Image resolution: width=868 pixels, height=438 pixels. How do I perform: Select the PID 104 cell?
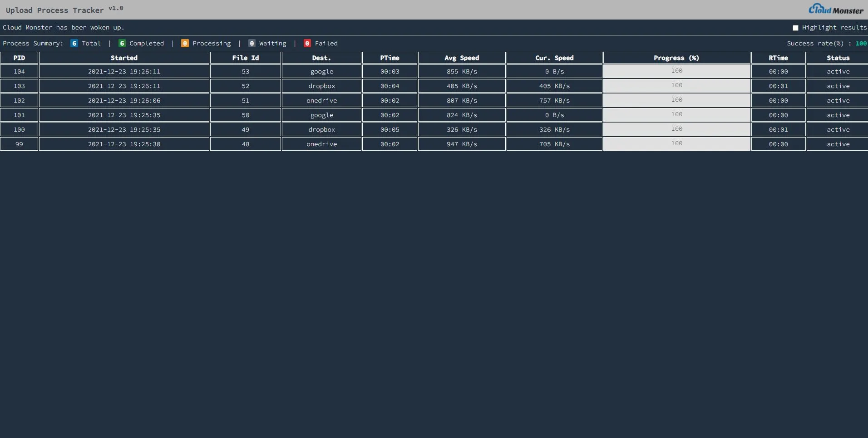click(19, 71)
